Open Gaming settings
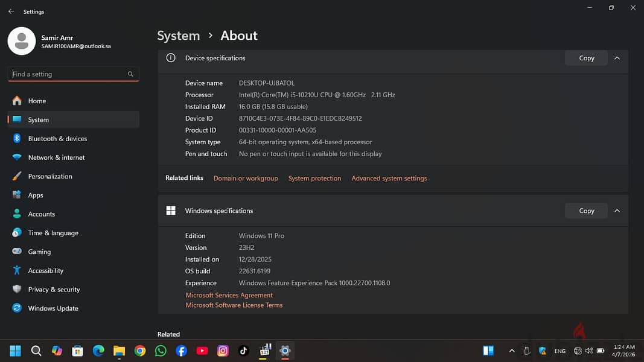The height and width of the screenshot is (362, 644). click(73, 252)
